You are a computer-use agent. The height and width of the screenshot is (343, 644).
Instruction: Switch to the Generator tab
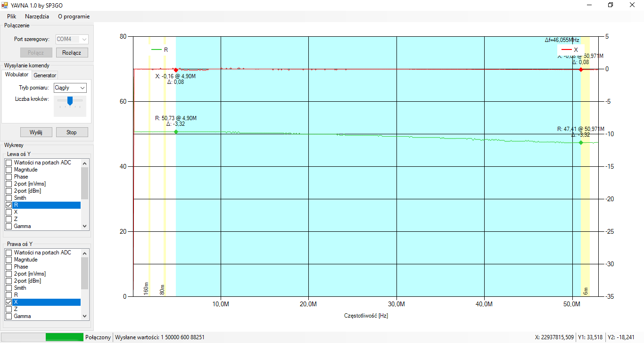(45, 75)
